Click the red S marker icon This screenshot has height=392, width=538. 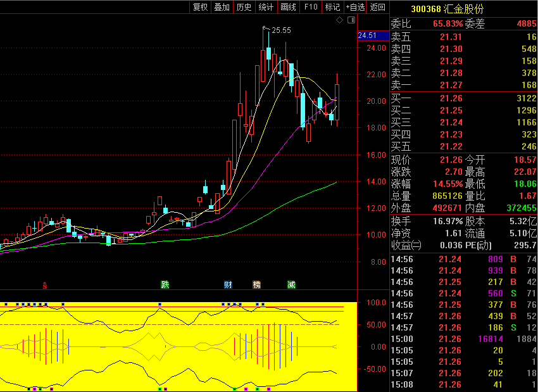coord(44,285)
